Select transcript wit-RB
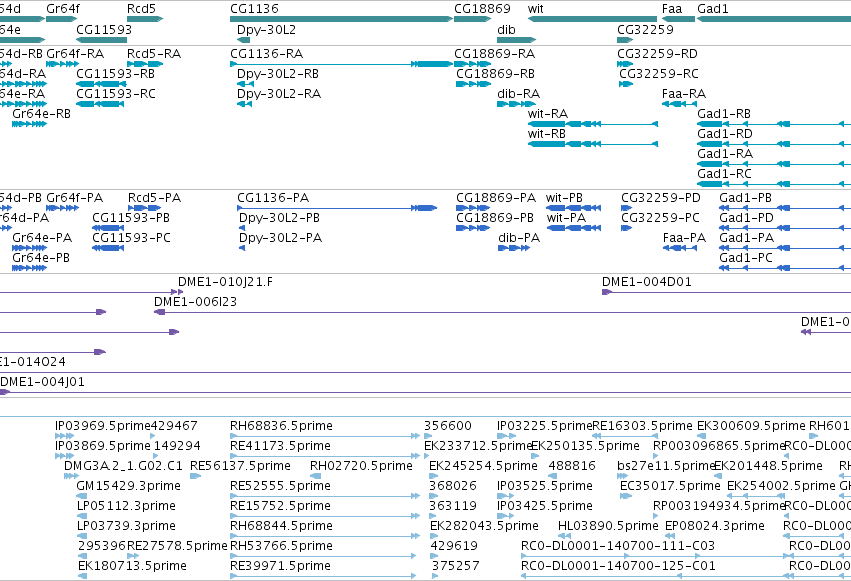The width and height of the screenshot is (851, 581). click(593, 144)
